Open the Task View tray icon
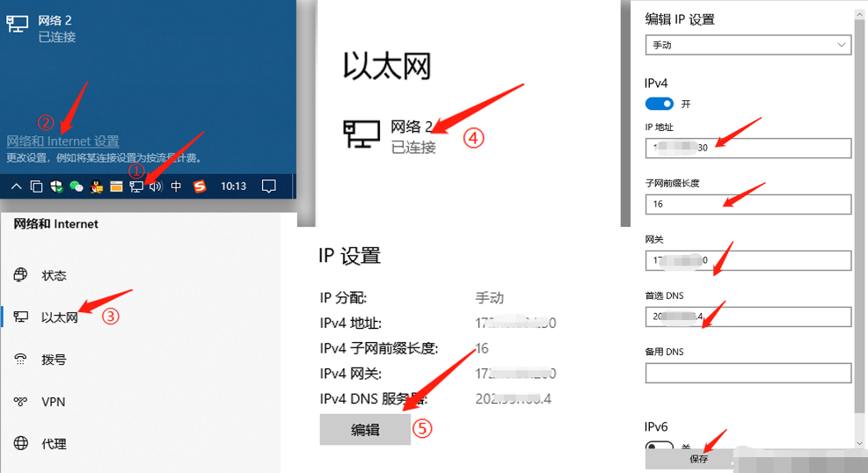This screenshot has width=868, height=473. click(x=37, y=186)
